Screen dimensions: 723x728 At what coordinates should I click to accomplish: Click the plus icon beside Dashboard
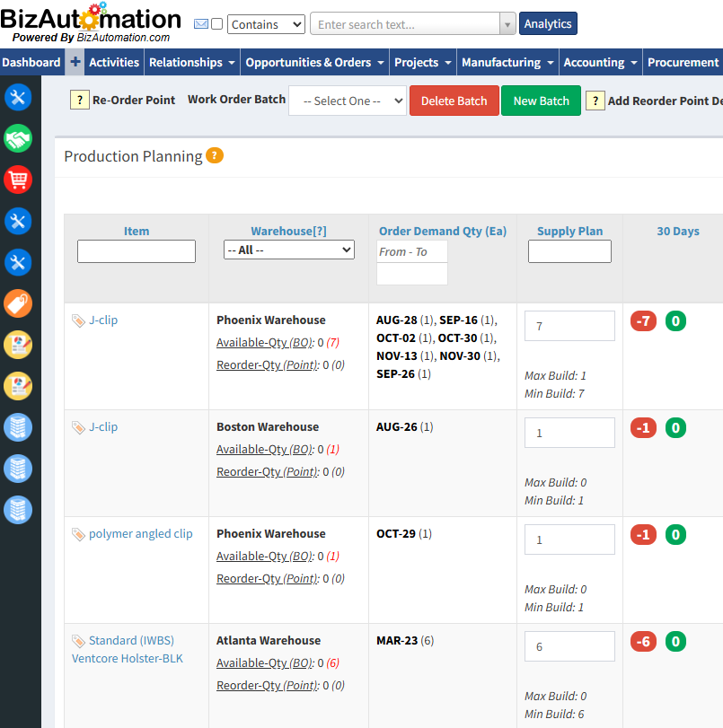point(75,62)
